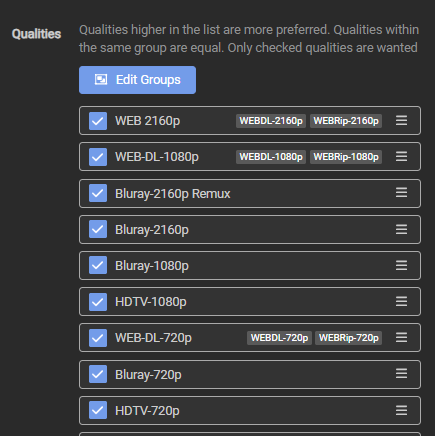Click the WEBDL-720p quality tag
Viewport: 435px width, 436px height.
(279, 338)
